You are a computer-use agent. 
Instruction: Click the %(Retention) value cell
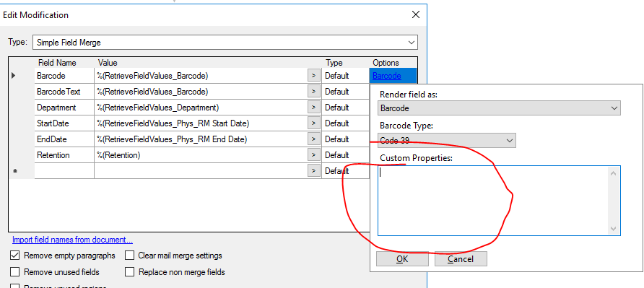(201, 155)
